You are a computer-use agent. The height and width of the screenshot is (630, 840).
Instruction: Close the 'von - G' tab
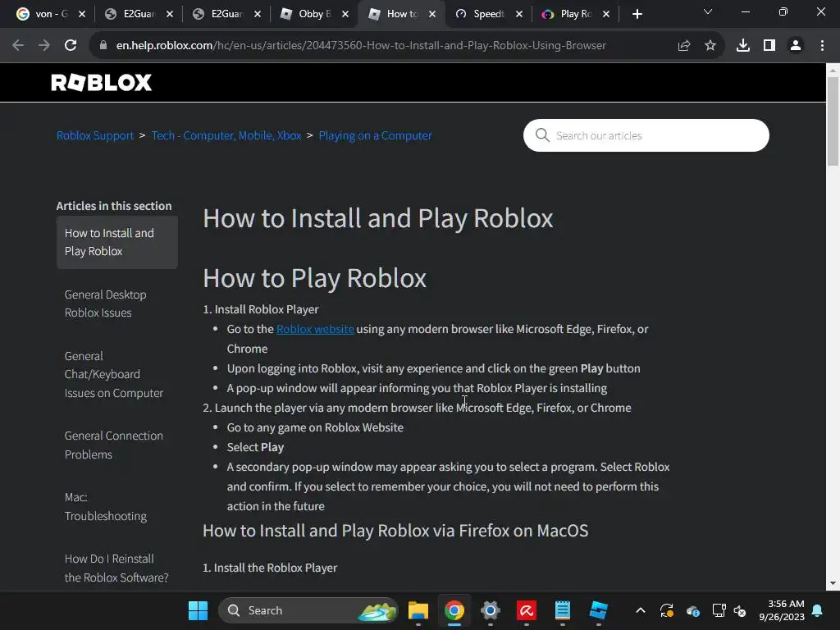tap(82, 14)
